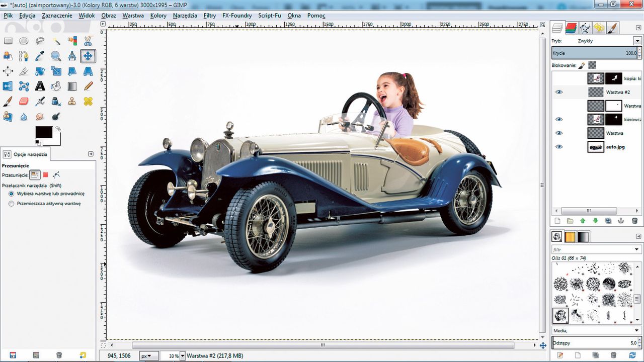Viewport: 644px width, 362px height.
Task: Raise the layer with green up arrow
Action: click(x=583, y=221)
